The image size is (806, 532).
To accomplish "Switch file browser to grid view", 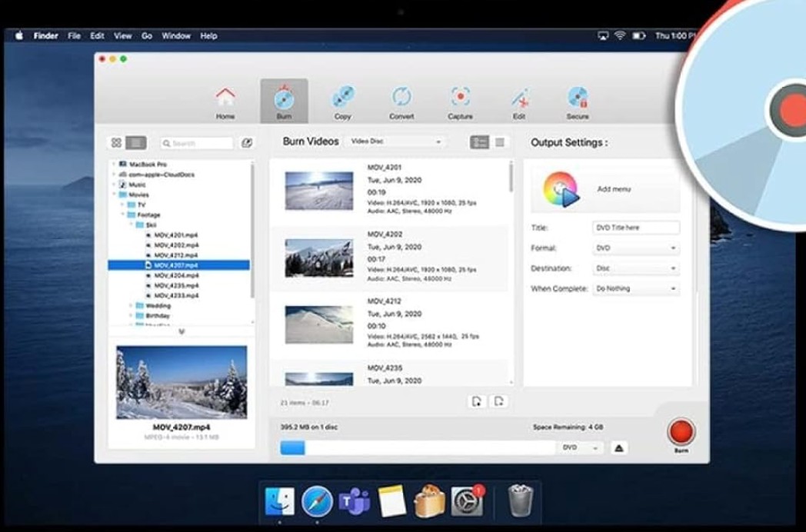I will (x=116, y=142).
